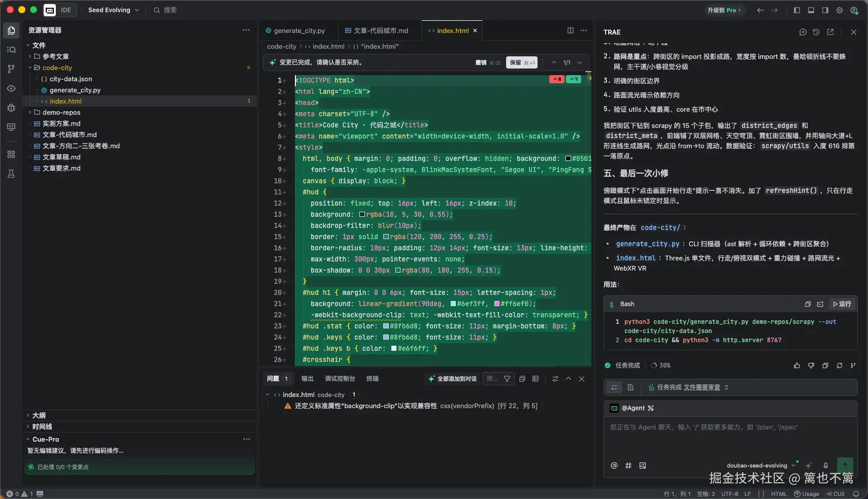Screen dimensions: 868x499
Task: Toggle the left sidebar visibility
Action: (x=797, y=10)
